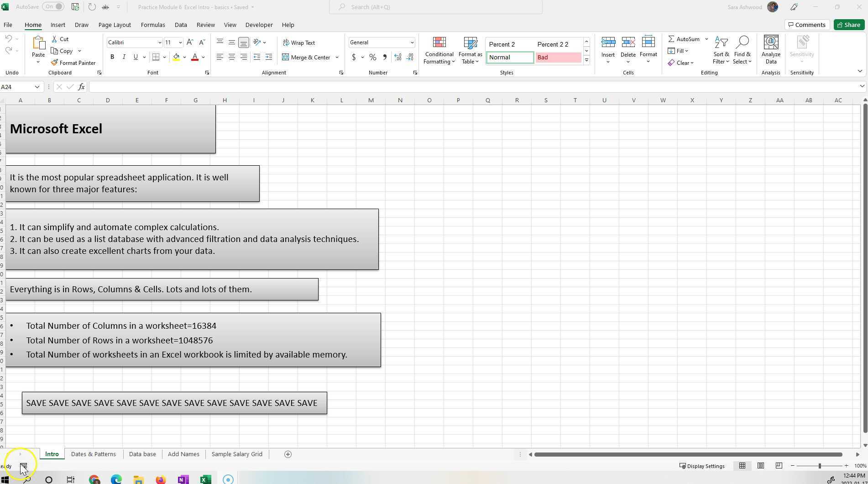Viewport: 868px width, 484px height.
Task: Expand the Number Format dropdown
Action: pos(412,42)
